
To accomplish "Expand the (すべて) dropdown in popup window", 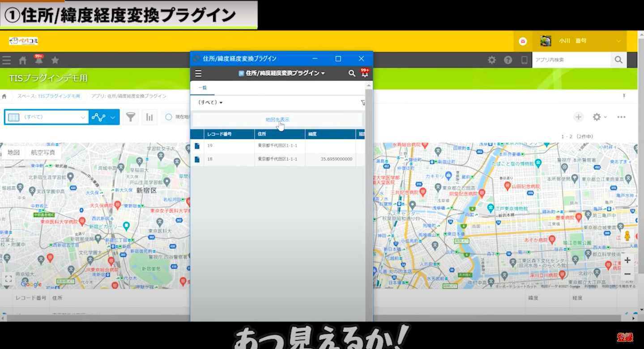I will 210,103.
